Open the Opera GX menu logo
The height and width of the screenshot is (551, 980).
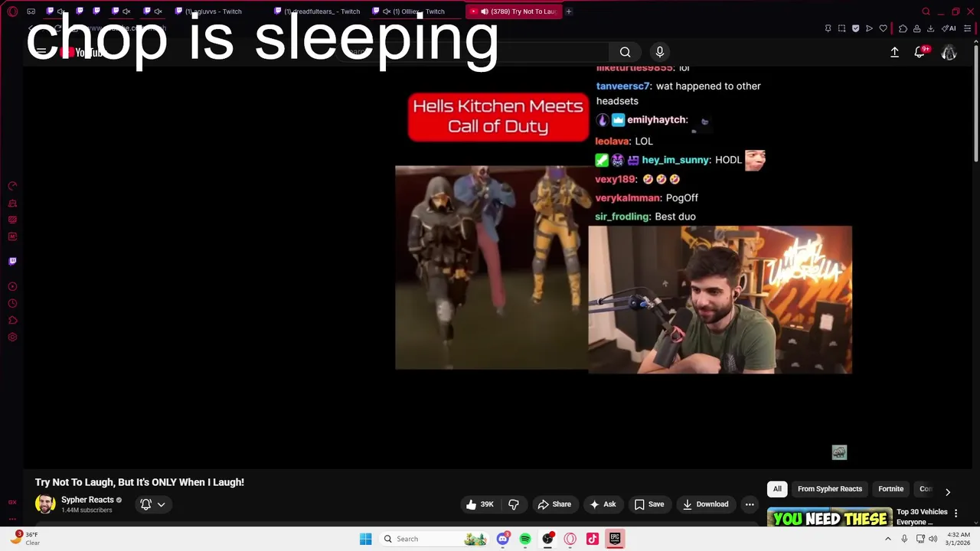[x=12, y=11]
